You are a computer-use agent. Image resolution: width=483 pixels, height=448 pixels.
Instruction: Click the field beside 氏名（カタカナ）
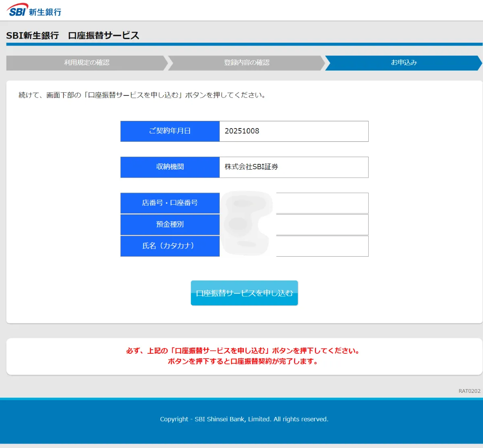(x=322, y=246)
